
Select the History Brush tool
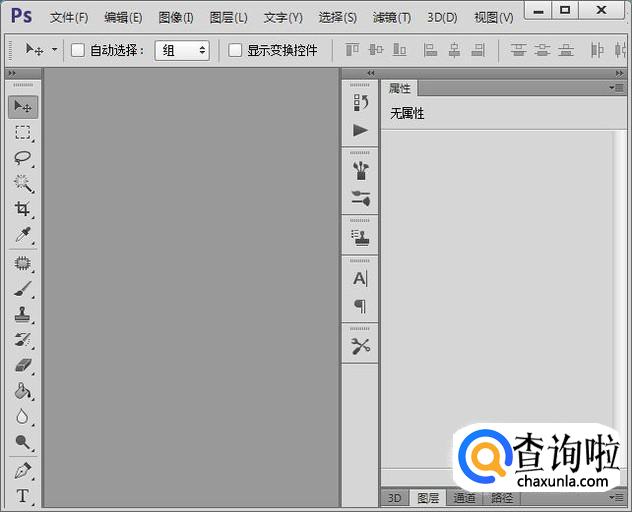23,340
